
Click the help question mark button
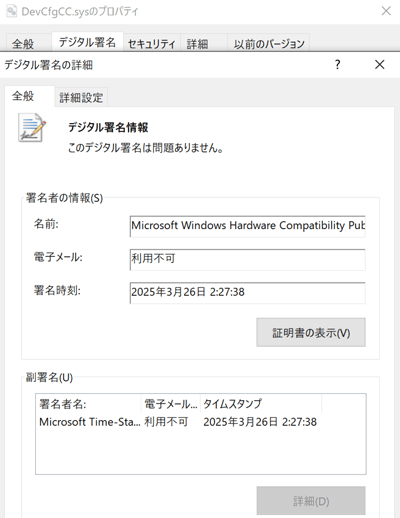pos(337,64)
